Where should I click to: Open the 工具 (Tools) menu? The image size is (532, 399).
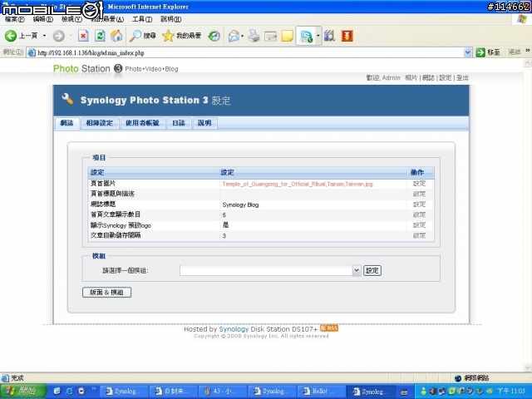click(x=142, y=19)
